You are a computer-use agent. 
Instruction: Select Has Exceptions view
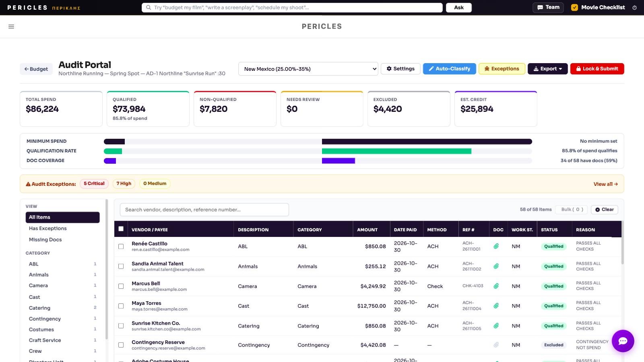pos(62,228)
